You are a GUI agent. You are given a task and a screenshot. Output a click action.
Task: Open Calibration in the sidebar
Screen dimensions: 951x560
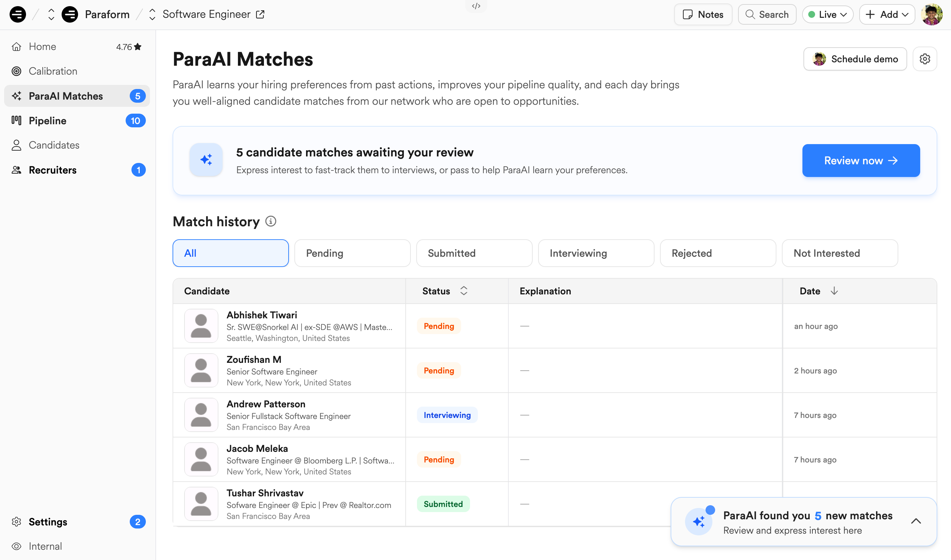(x=77, y=71)
